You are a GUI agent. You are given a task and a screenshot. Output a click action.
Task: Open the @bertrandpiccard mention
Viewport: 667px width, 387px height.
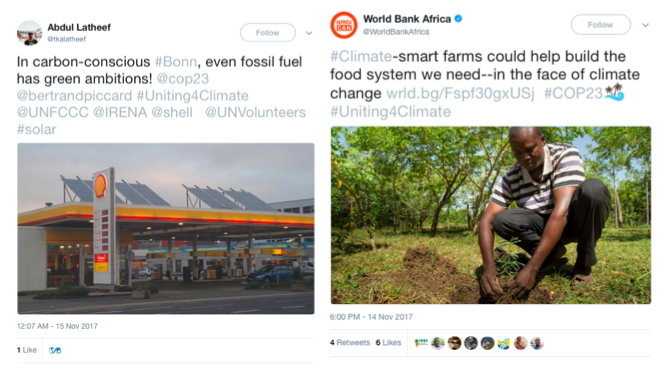pyautogui.click(x=74, y=96)
